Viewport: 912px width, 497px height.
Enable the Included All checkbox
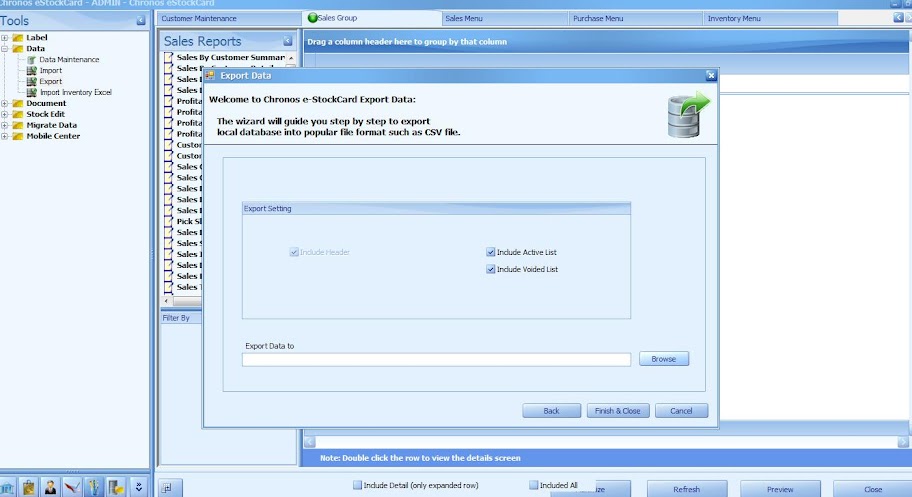[533, 485]
